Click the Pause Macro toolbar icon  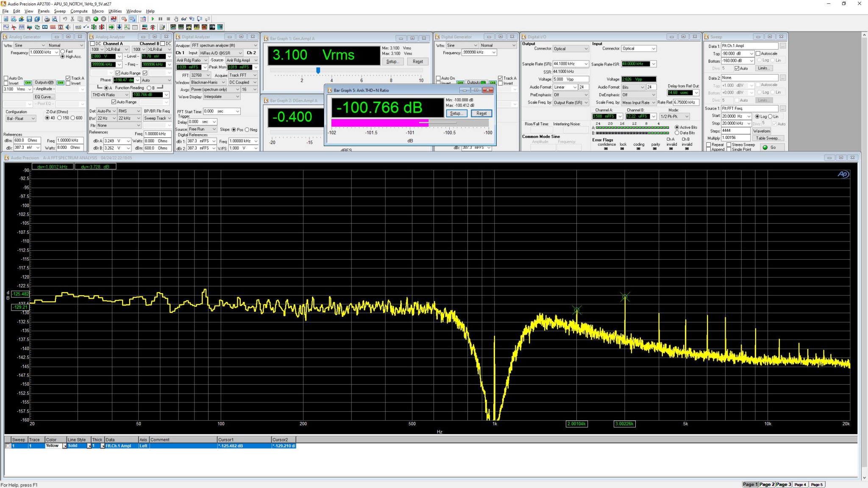click(160, 19)
